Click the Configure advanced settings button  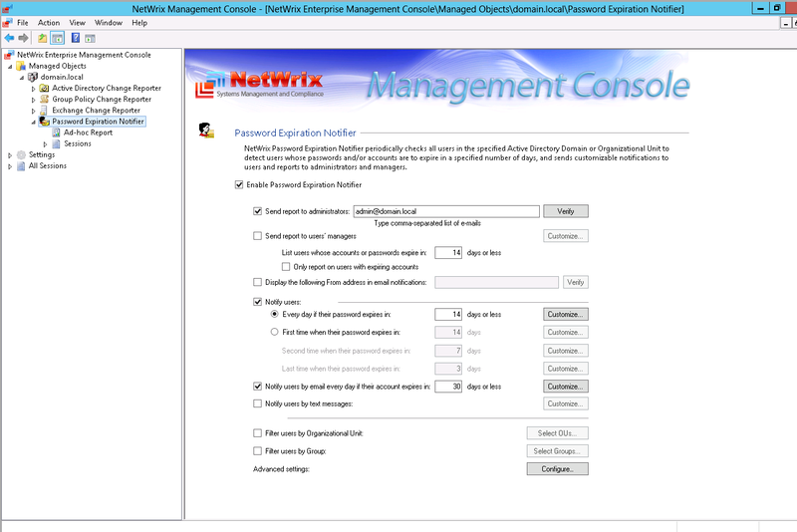coord(558,469)
